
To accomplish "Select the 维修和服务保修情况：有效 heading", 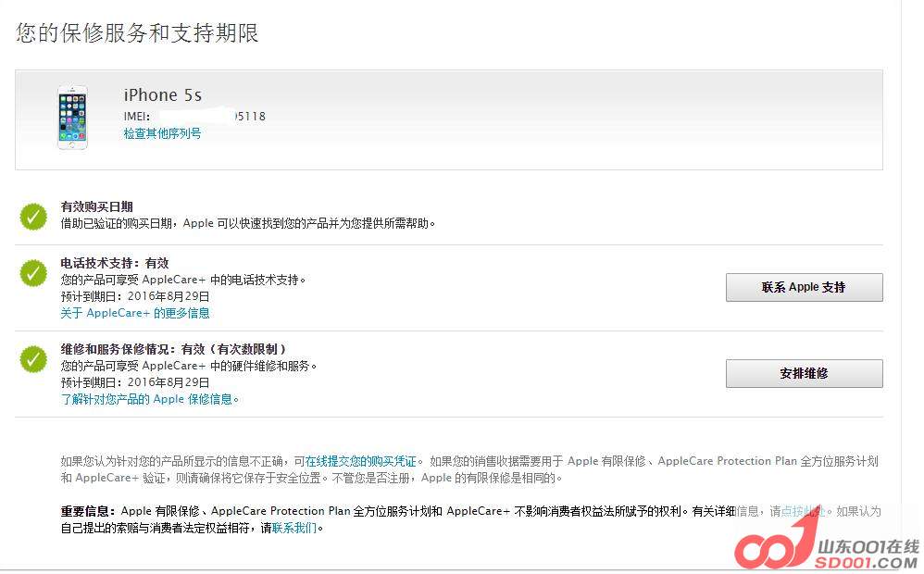I will click(x=173, y=349).
